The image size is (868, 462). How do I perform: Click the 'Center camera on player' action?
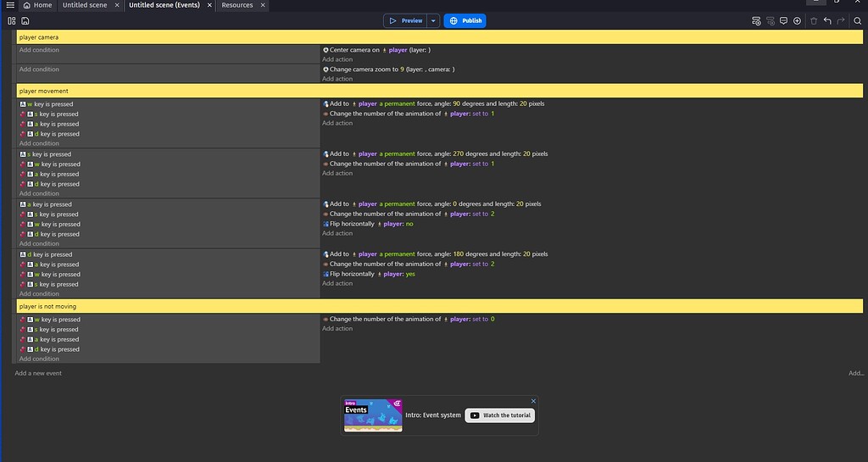376,50
